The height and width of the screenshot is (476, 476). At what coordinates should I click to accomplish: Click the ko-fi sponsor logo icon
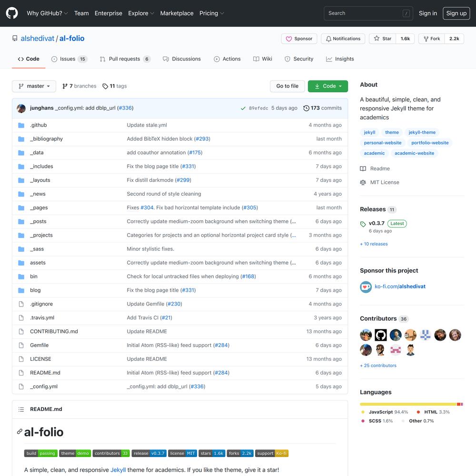pos(366,287)
